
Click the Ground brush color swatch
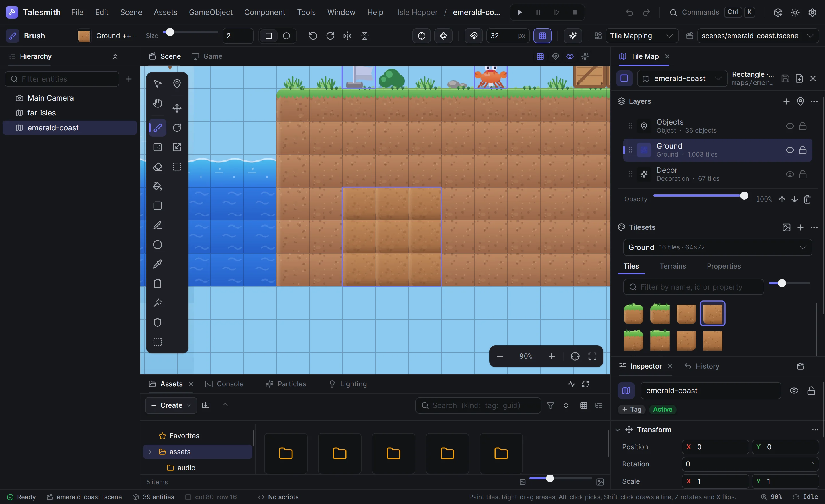[84, 36]
